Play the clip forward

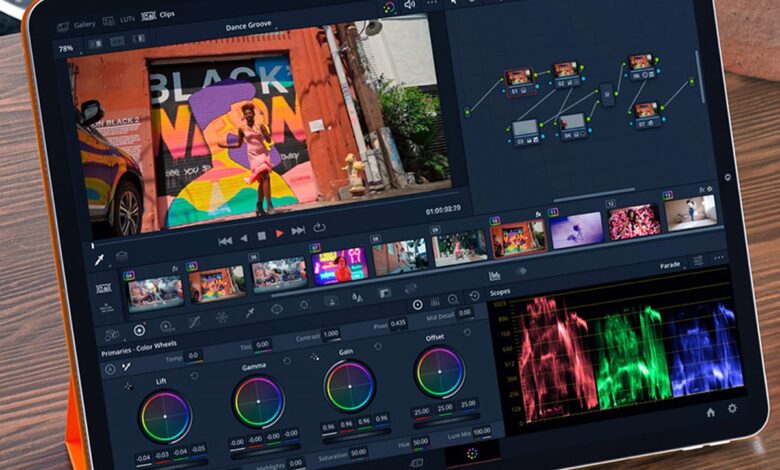(279, 233)
